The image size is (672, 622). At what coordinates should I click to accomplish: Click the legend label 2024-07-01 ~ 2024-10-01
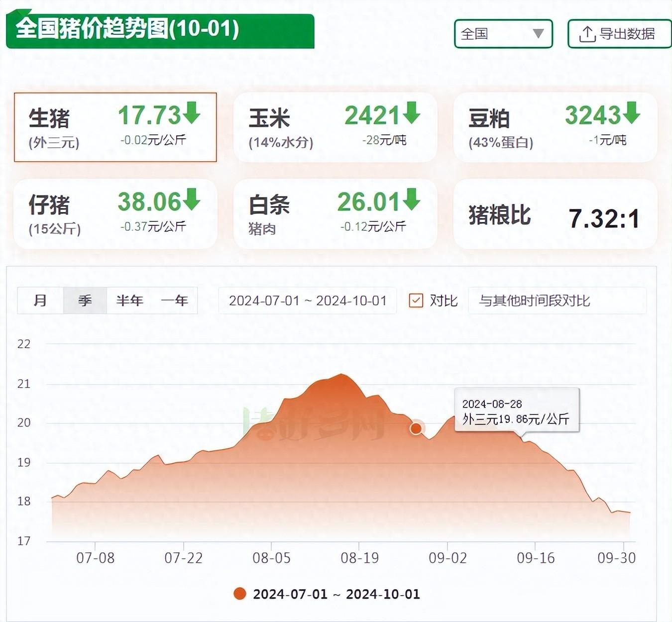(x=336, y=594)
